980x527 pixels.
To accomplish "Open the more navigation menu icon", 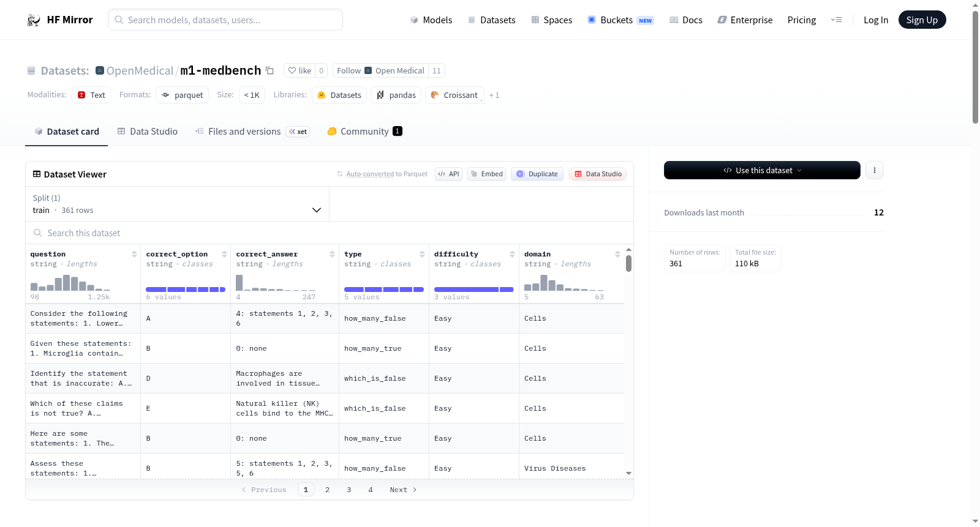I will [x=836, y=20].
